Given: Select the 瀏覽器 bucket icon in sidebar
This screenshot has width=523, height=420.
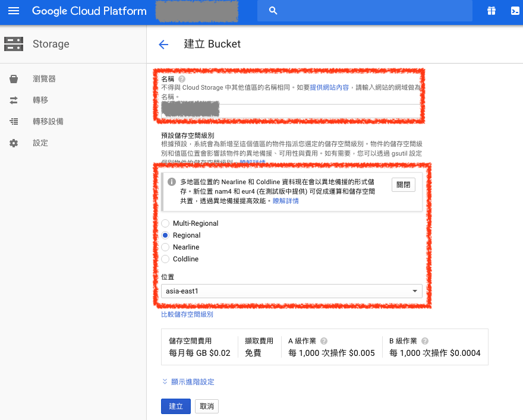Looking at the screenshot, I should (14, 78).
